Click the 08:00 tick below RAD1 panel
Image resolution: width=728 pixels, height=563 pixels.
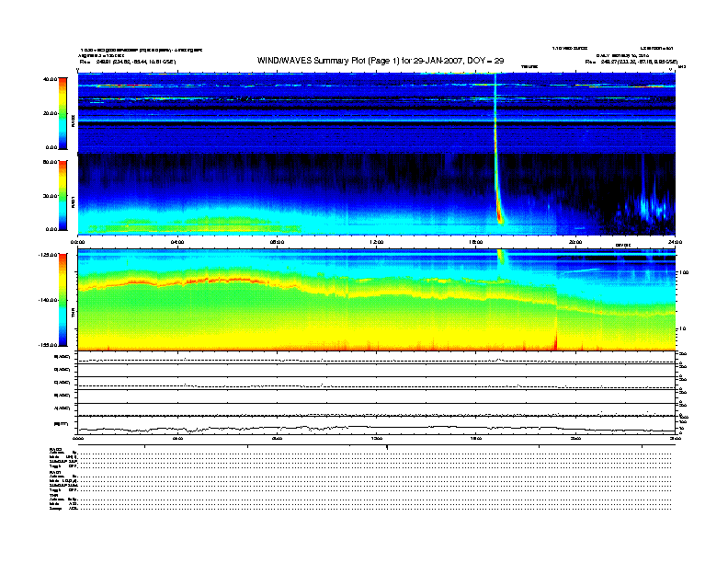pyautogui.click(x=278, y=242)
